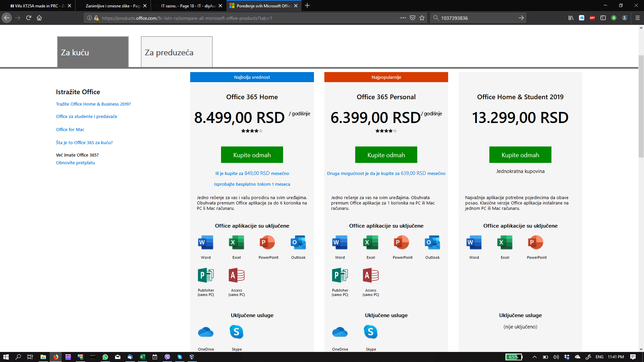Image resolution: width=644 pixels, height=362 pixels.
Task: Open a new browser tab
Action: point(307,5)
